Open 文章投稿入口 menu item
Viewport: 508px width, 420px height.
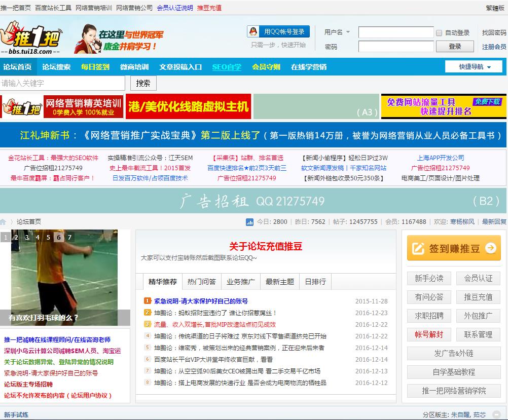pyautogui.click(x=180, y=67)
